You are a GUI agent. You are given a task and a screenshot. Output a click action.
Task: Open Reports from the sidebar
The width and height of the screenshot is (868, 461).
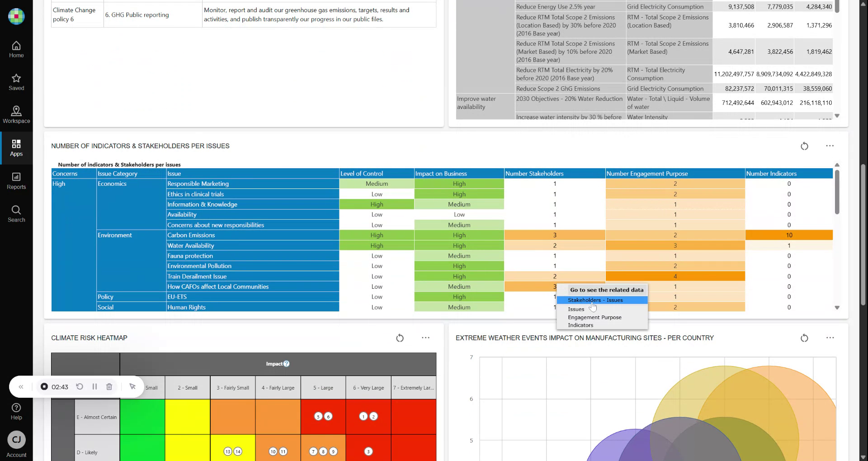tap(16, 181)
